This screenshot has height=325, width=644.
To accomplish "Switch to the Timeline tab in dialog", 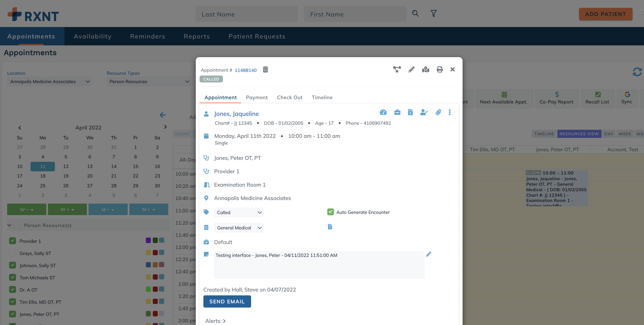I will 322,97.
